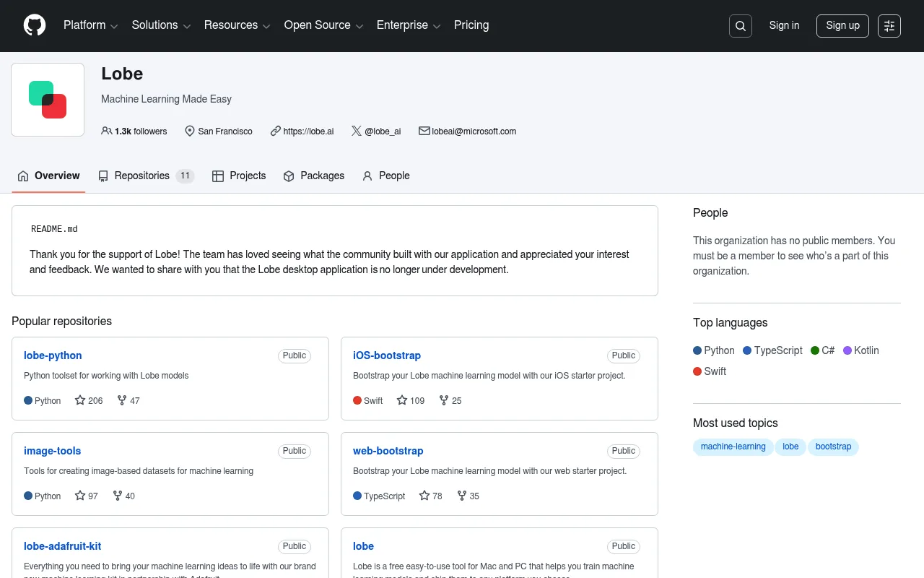The height and width of the screenshot is (578, 924).
Task: Click the fork icon on image-tools
Action: [x=118, y=496]
